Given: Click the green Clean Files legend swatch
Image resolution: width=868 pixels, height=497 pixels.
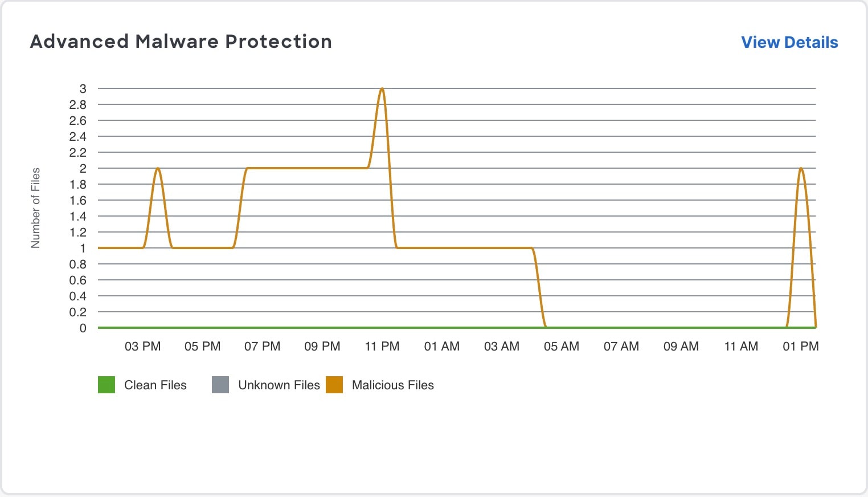Looking at the screenshot, I should pos(107,385).
